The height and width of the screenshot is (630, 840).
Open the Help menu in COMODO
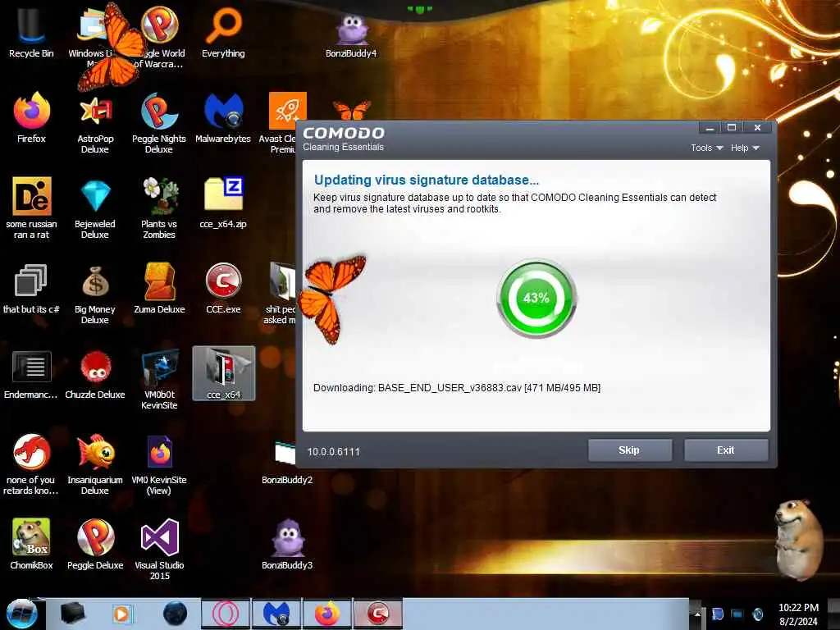(745, 148)
